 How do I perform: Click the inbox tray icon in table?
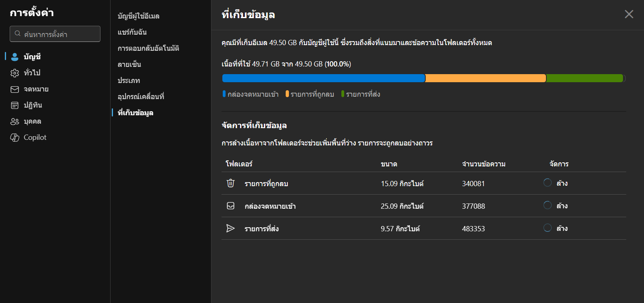(230, 206)
